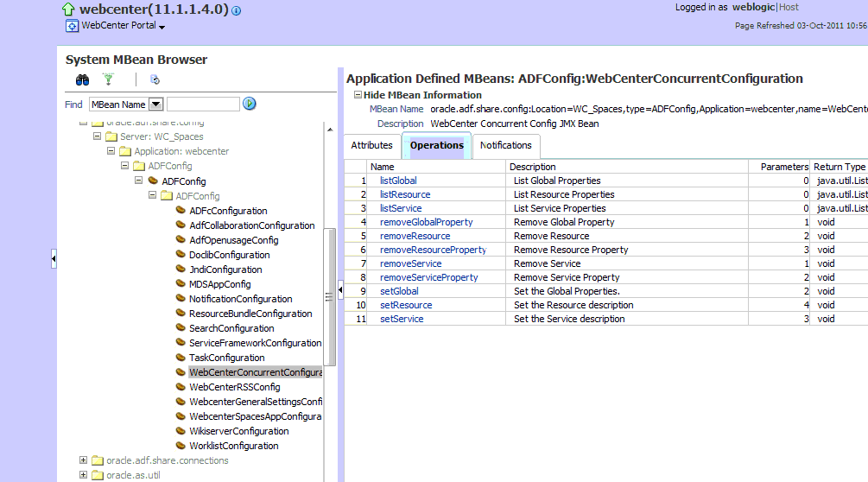The width and height of the screenshot is (868, 482).
Task: Collapse the Hide MBean Information section
Action: [358, 95]
